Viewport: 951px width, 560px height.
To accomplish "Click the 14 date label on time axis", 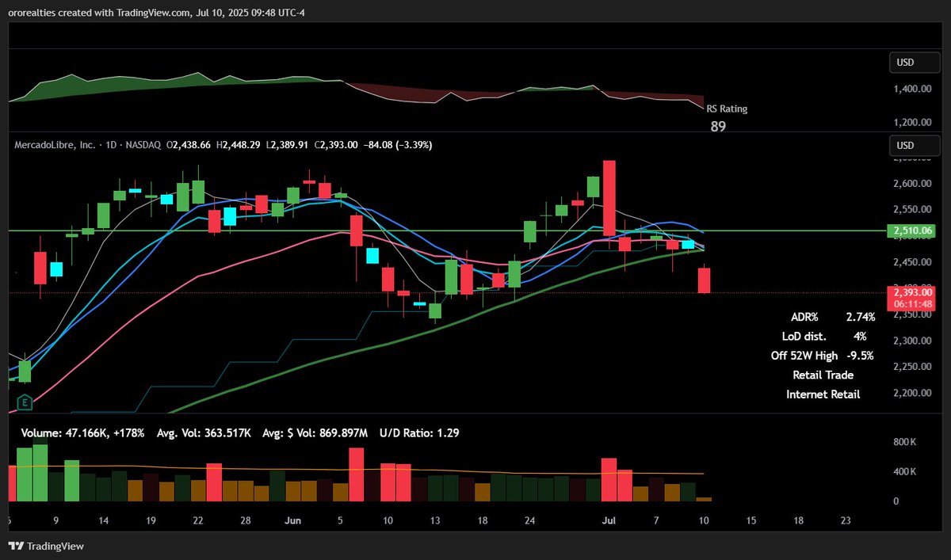I will pyautogui.click(x=102, y=521).
